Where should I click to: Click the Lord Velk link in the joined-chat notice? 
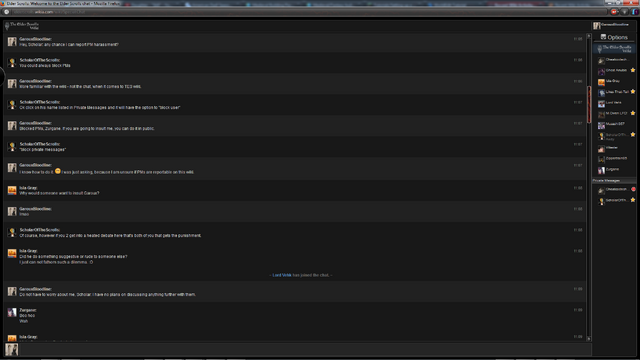click(x=282, y=275)
